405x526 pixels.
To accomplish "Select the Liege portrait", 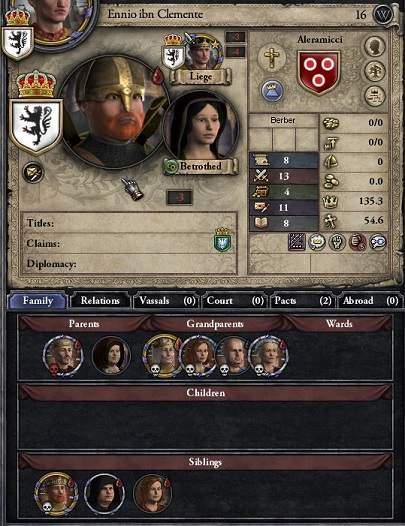I will [x=202, y=52].
